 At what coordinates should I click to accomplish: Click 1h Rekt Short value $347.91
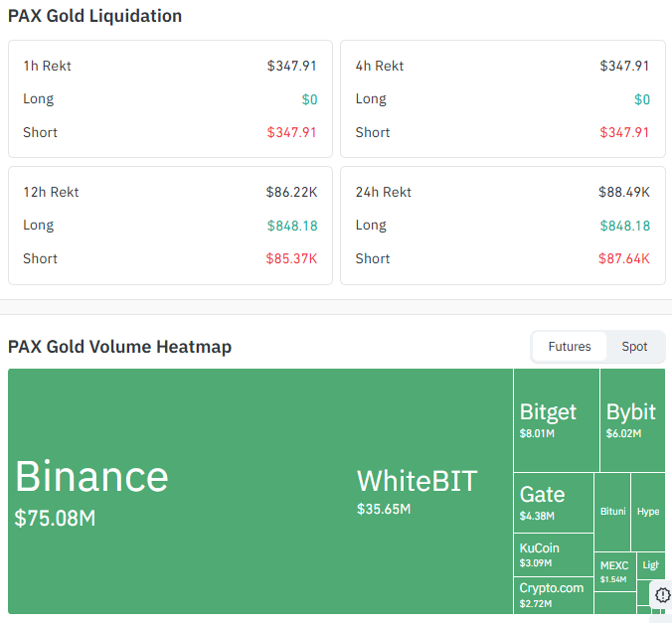point(291,132)
